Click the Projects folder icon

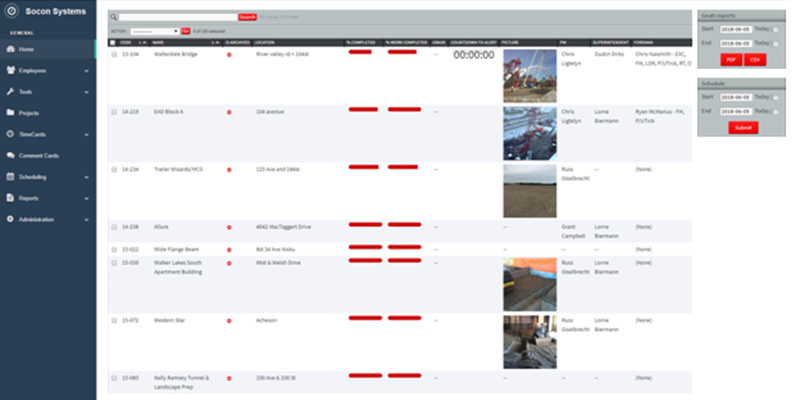click(9, 112)
